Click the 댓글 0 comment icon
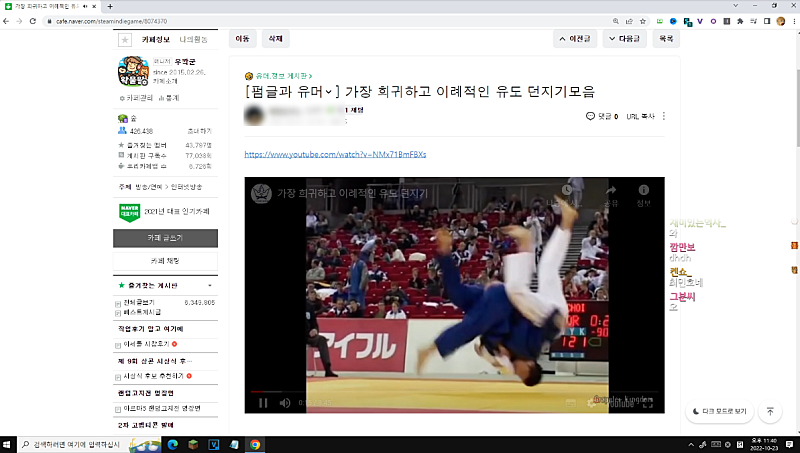Viewport: 800px width, 453px height. pyautogui.click(x=602, y=116)
